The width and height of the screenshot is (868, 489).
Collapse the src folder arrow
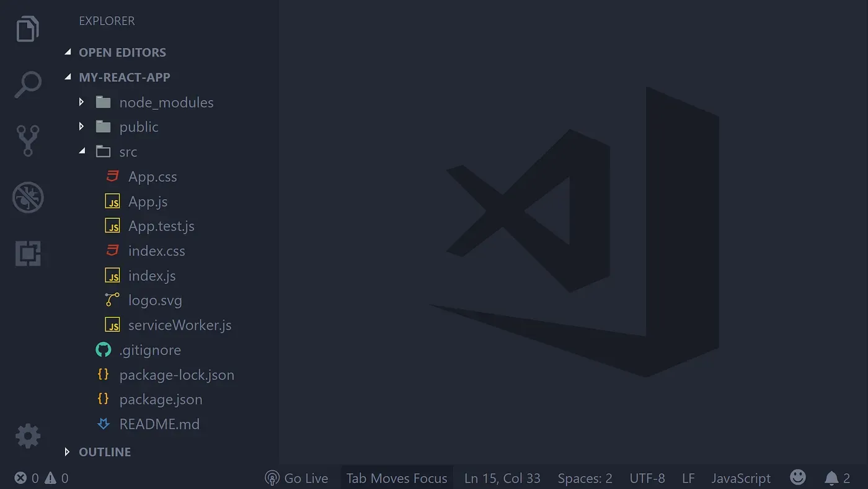pyautogui.click(x=82, y=151)
